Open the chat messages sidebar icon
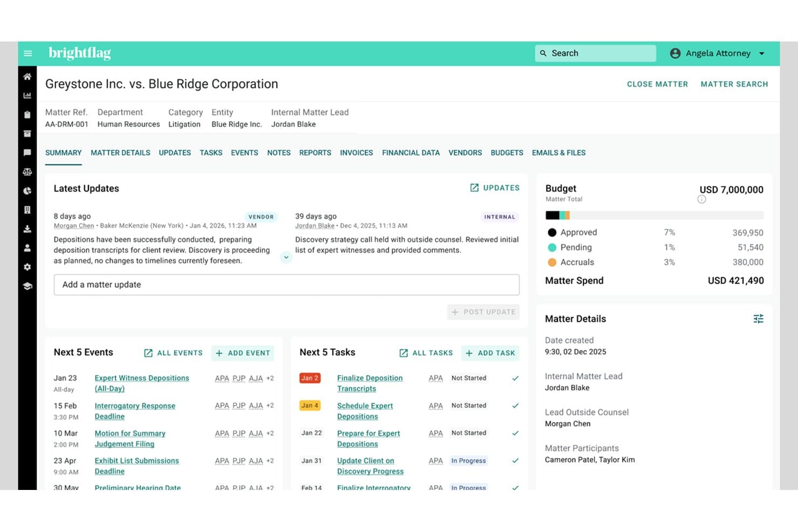 [x=27, y=153]
